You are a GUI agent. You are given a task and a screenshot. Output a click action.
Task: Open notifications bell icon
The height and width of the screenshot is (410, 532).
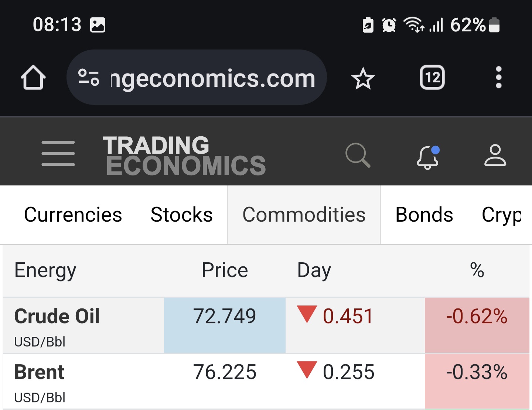tap(428, 157)
